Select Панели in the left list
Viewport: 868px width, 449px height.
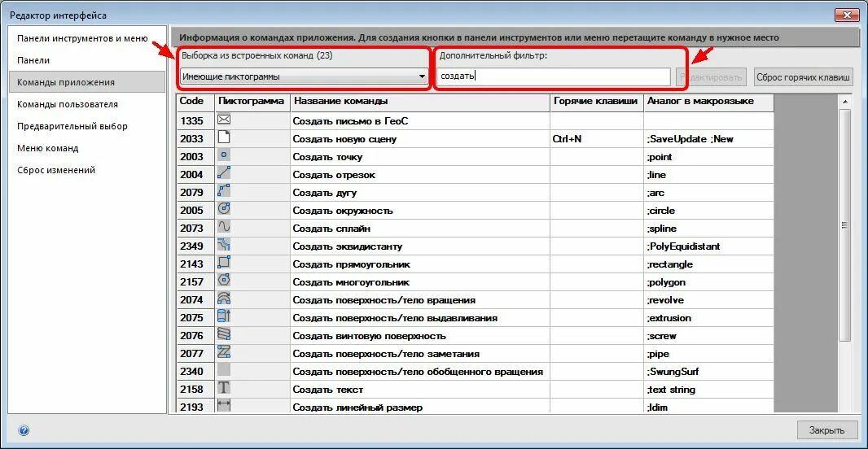click(x=33, y=60)
